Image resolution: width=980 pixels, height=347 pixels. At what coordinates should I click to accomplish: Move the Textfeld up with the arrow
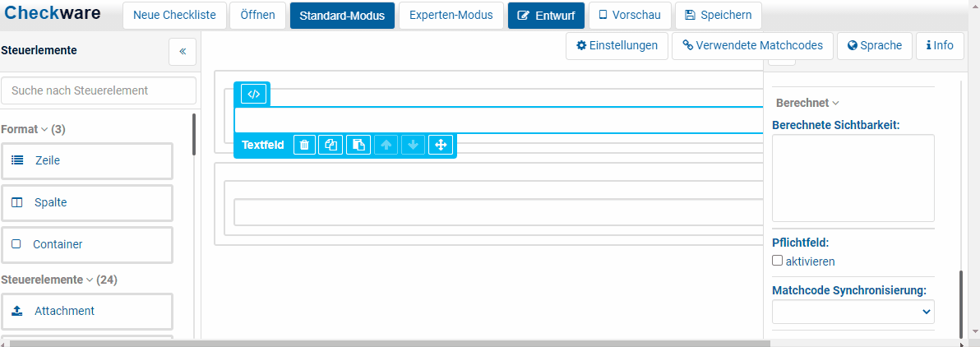386,145
